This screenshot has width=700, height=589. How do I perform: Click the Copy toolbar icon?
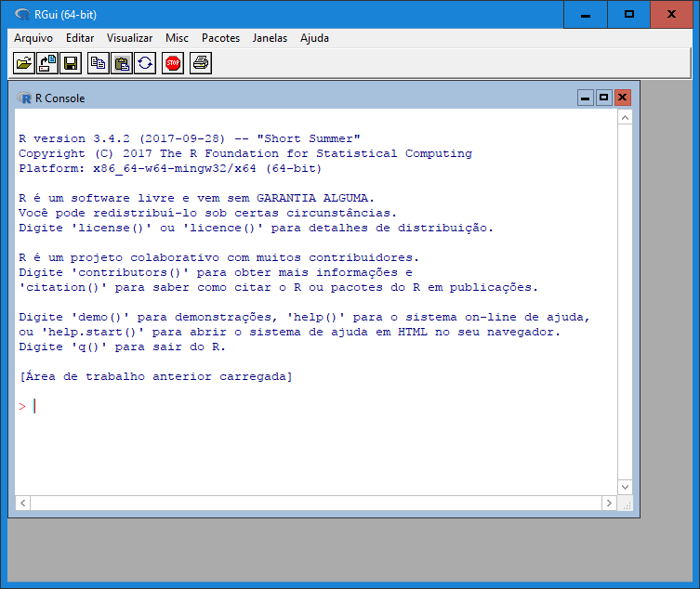click(98, 63)
